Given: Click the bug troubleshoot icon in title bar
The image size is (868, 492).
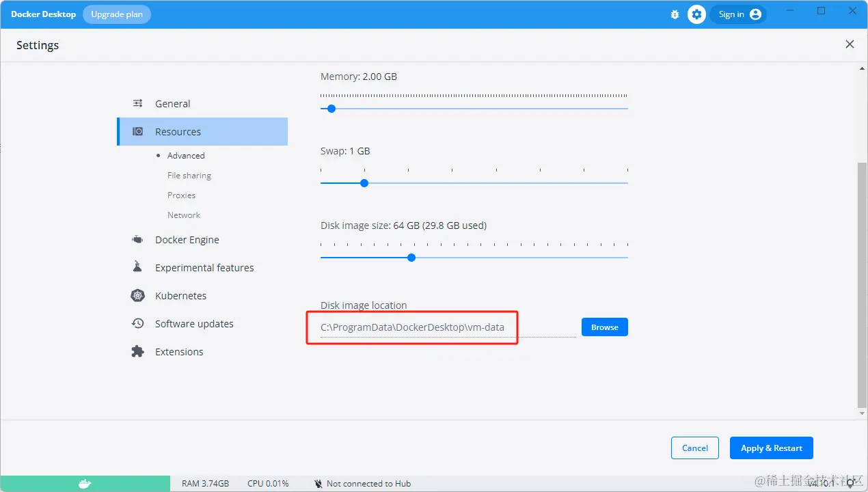Looking at the screenshot, I should [x=675, y=14].
